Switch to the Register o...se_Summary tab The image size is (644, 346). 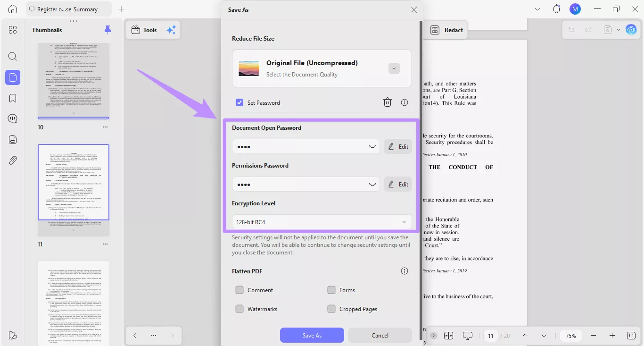click(69, 9)
